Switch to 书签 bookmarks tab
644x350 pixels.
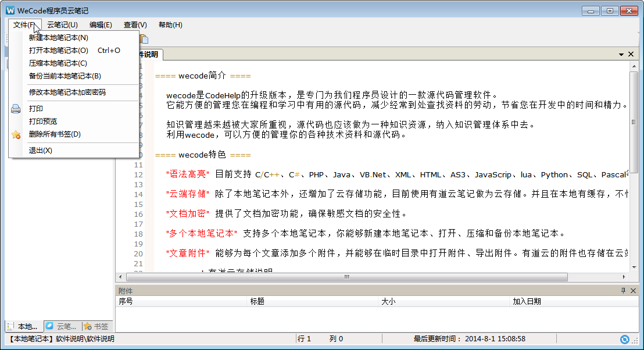(97, 327)
